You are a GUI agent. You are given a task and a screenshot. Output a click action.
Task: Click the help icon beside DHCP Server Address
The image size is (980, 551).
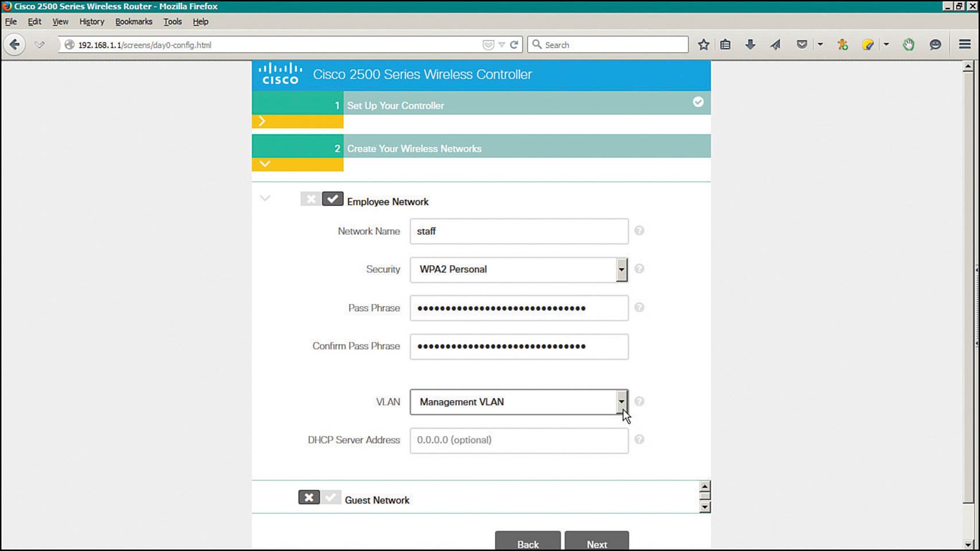click(639, 440)
